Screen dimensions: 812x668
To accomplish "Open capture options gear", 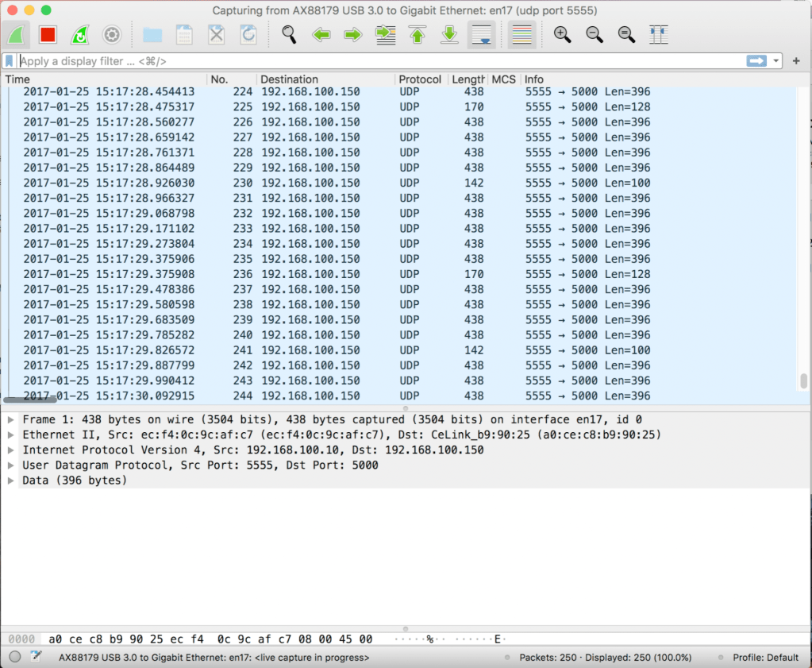I will click(x=112, y=35).
